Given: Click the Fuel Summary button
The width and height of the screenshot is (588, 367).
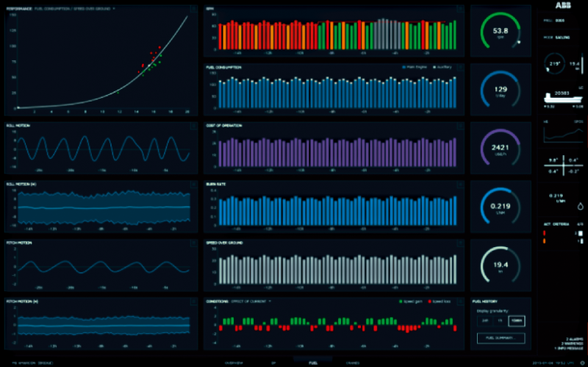Looking at the screenshot, I should click(501, 338).
